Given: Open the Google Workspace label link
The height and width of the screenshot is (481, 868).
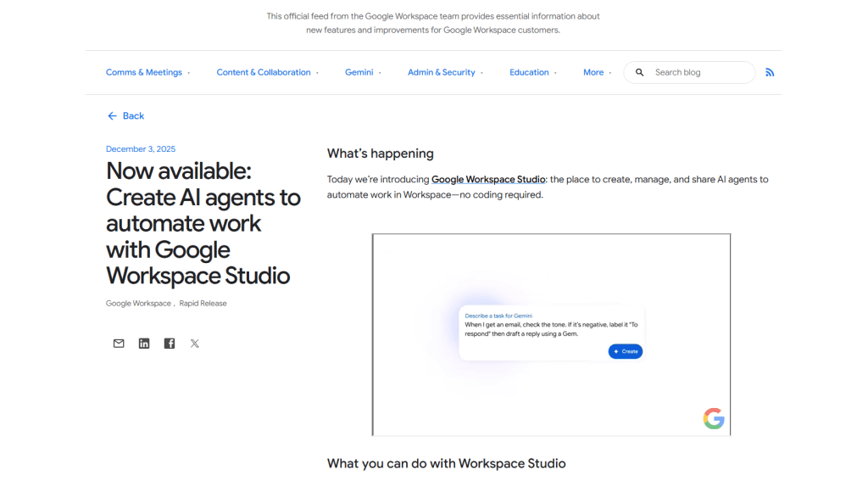Looking at the screenshot, I should click(138, 304).
